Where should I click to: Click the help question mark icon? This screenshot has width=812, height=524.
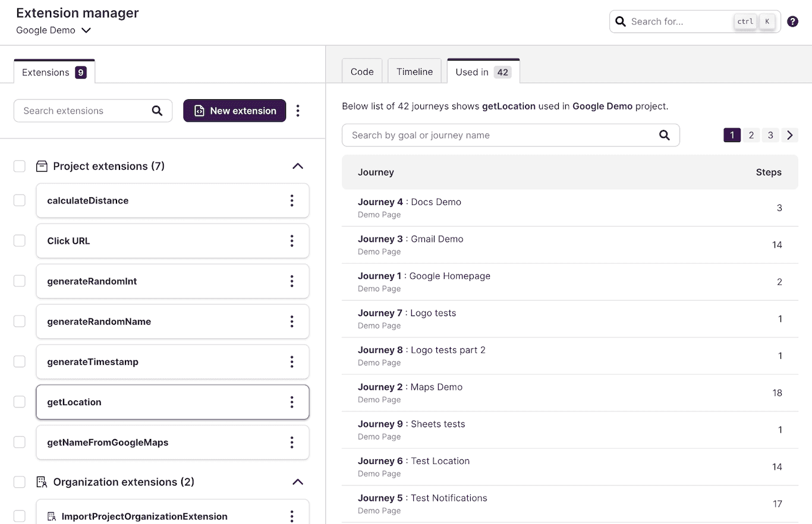[792, 21]
